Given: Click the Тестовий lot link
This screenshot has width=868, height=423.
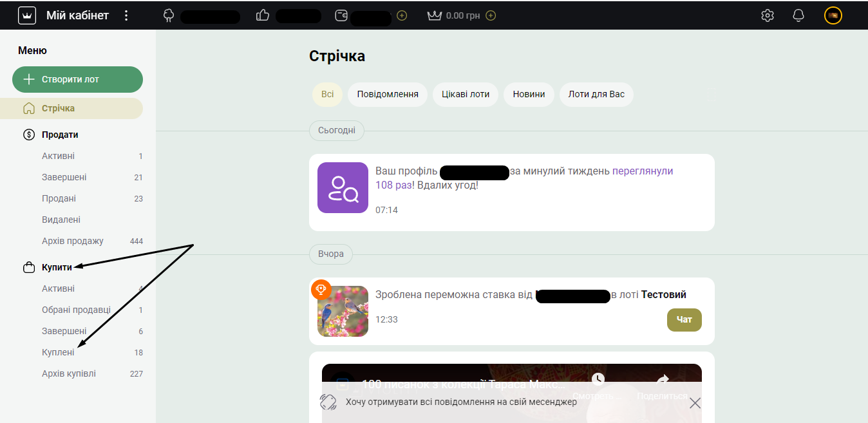Looking at the screenshot, I should 664,295.
